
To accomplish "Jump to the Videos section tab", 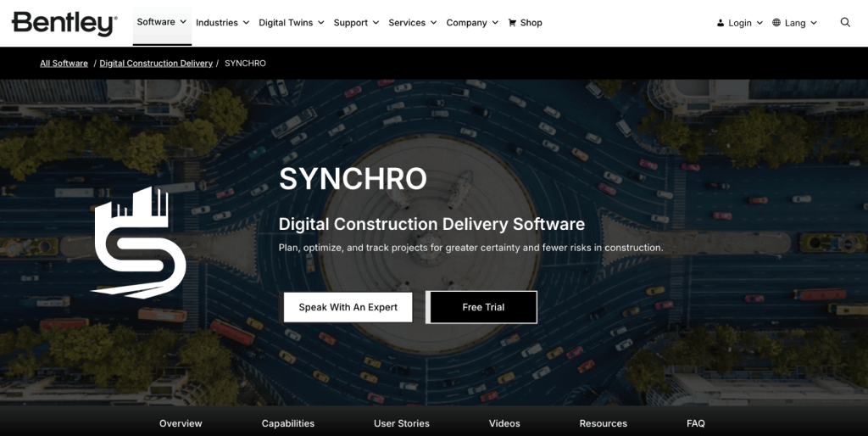I will pyautogui.click(x=504, y=423).
